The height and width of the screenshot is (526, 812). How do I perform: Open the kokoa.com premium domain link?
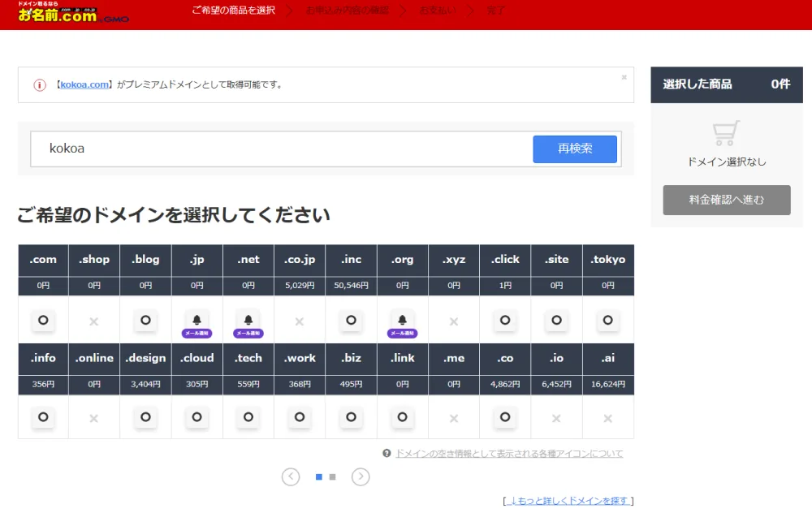84,84
